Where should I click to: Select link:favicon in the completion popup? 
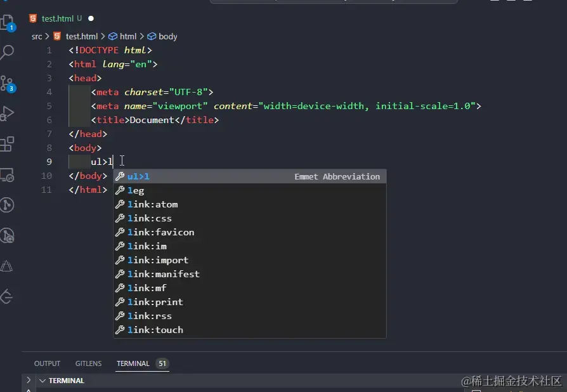pos(160,232)
